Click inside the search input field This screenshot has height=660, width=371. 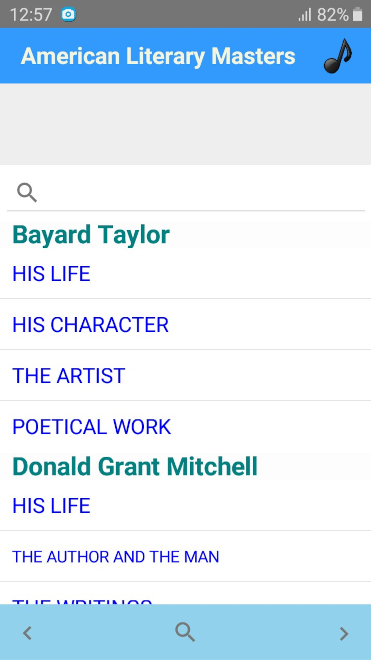185,193
